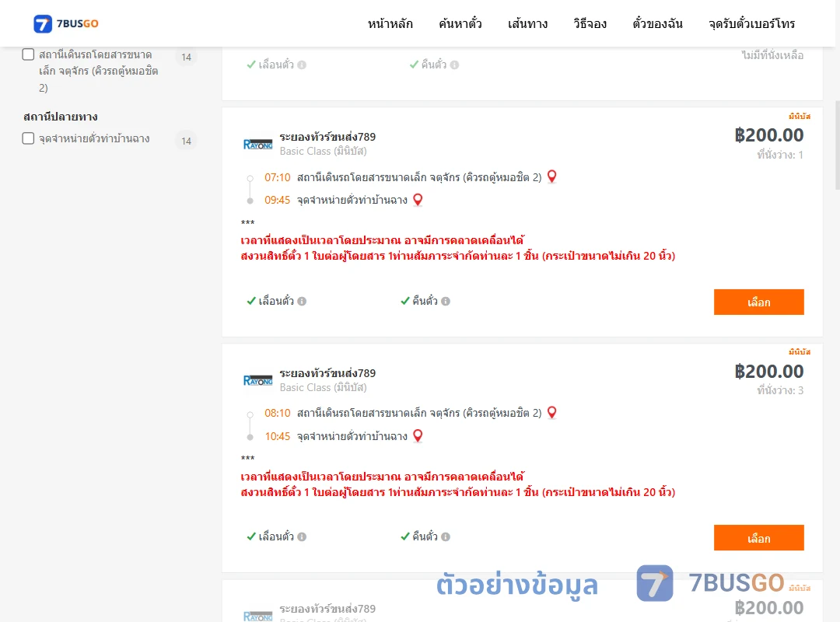Click the 07:10 departure time

pos(277,177)
